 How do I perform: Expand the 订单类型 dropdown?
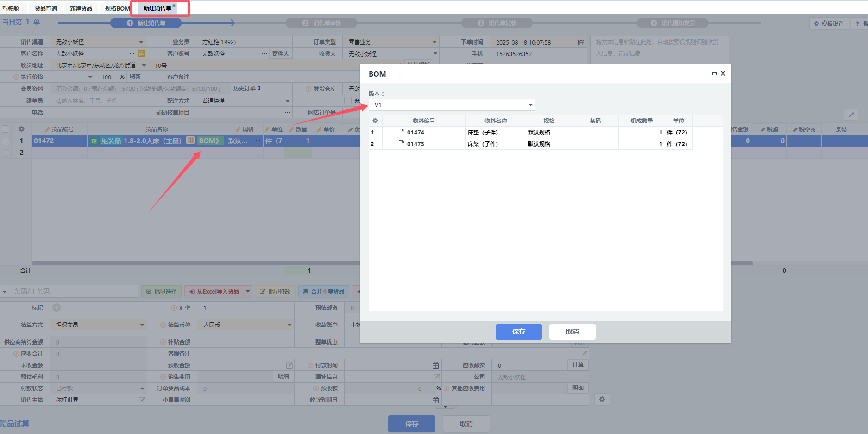pyautogui.click(x=434, y=42)
